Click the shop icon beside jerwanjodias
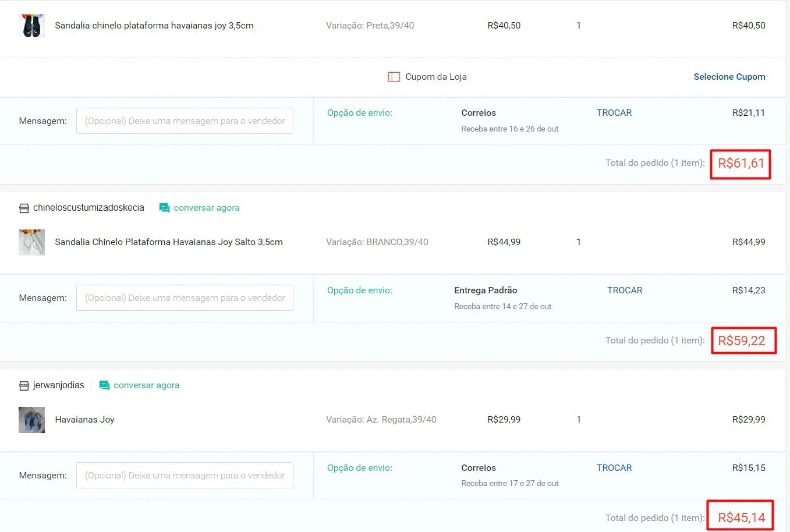This screenshot has height=532, width=790. (24, 385)
